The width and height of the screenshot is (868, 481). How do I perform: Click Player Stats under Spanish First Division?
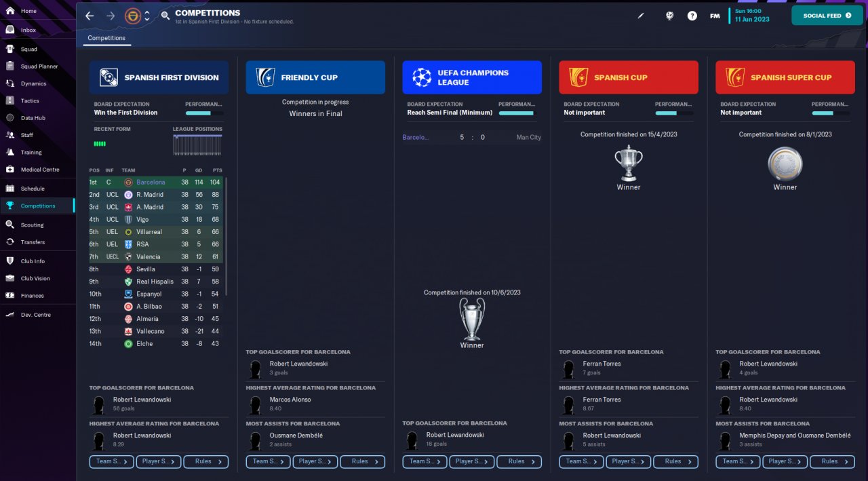(159, 461)
